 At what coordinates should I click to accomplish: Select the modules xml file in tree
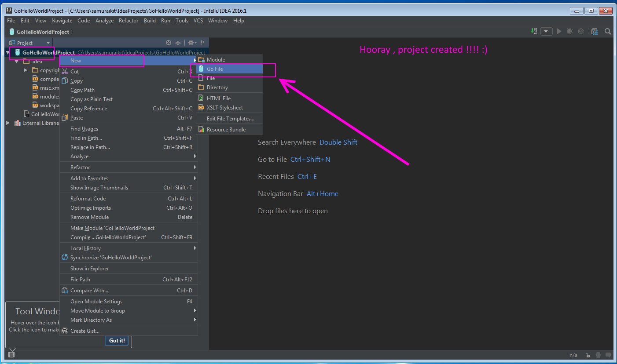pyautogui.click(x=46, y=97)
